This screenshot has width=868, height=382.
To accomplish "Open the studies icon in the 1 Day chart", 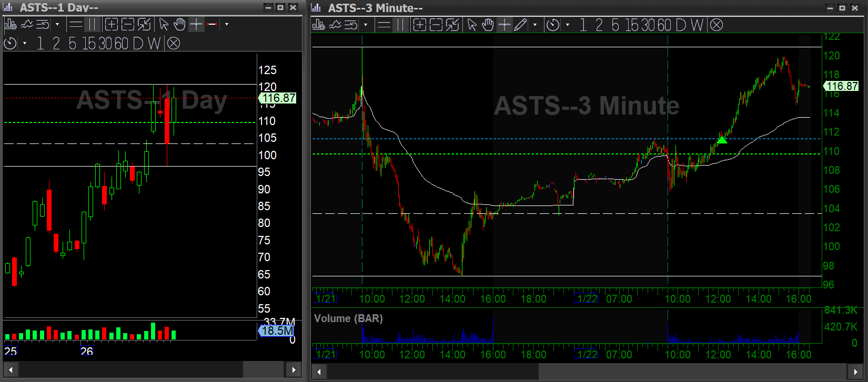I will pos(27,24).
